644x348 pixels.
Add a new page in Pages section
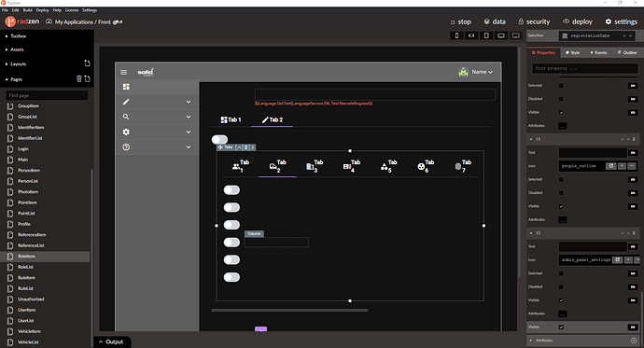tap(87, 78)
